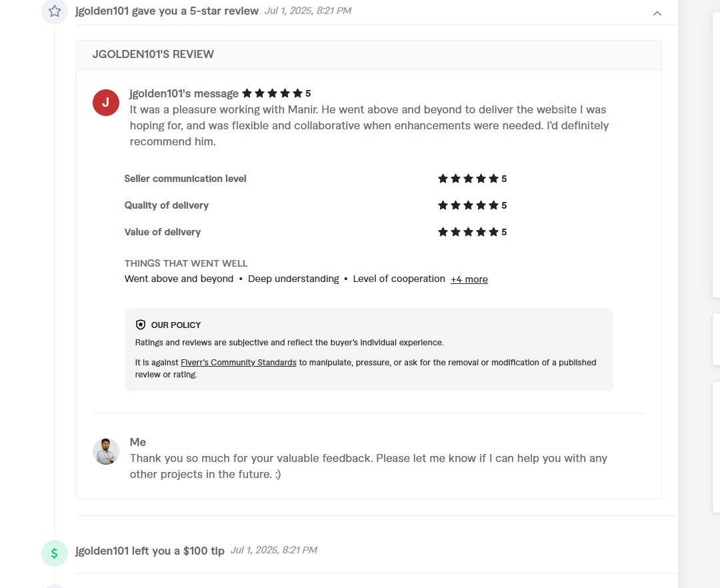Click the overall rating stars in jgolden101's message
The width and height of the screenshot is (720, 588).
(273, 93)
